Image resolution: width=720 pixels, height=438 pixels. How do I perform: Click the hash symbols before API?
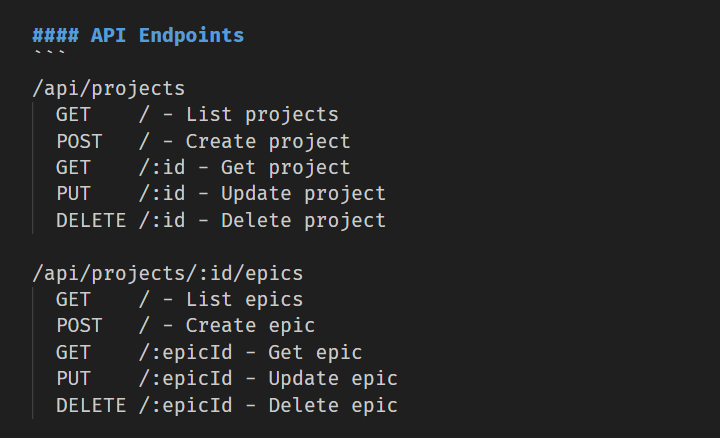56,36
